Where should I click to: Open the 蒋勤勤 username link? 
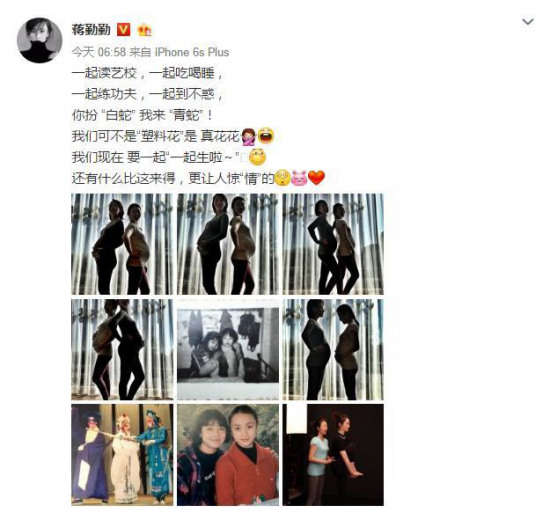click(91, 30)
